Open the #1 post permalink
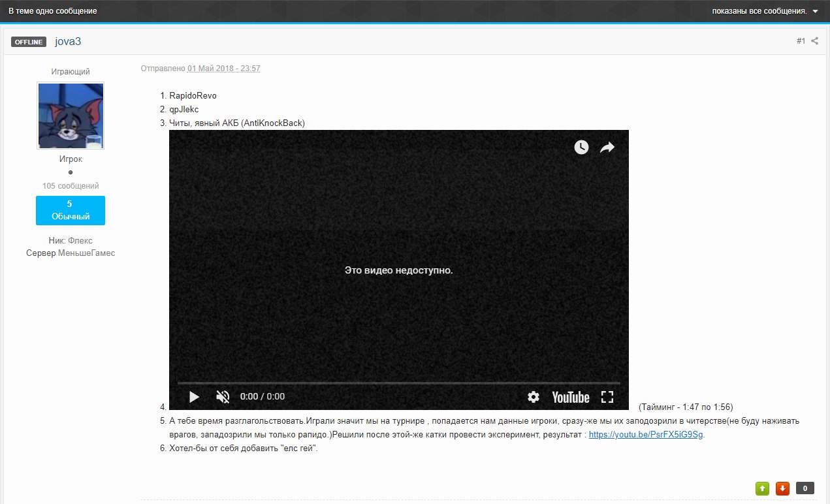 [801, 41]
